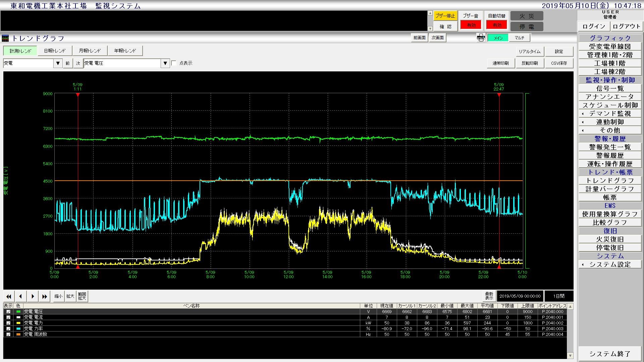Select the 年報トレンド tab
The height and width of the screenshot is (362, 644).
(x=125, y=51)
